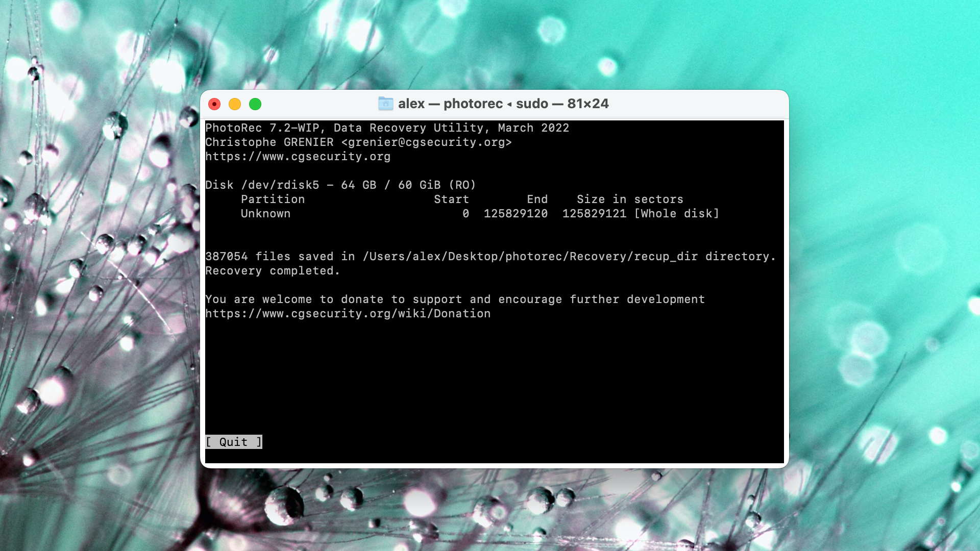Minimize the Terminal window with yellow button
980x551 pixels.
(235, 104)
